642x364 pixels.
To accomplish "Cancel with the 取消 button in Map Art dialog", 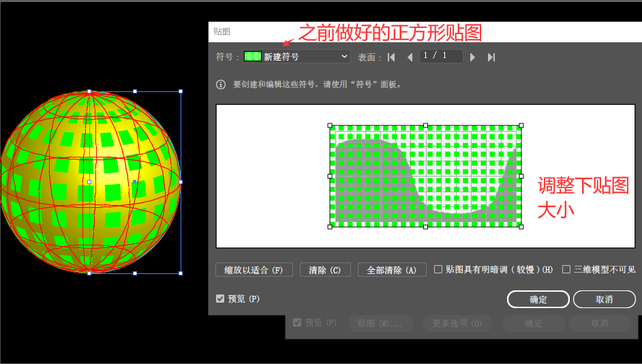I will [605, 299].
